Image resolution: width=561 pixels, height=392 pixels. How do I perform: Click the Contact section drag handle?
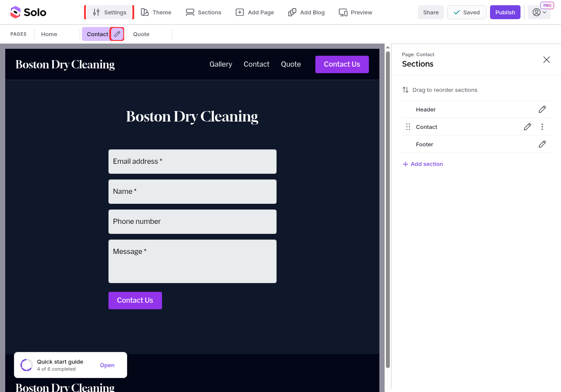[408, 127]
